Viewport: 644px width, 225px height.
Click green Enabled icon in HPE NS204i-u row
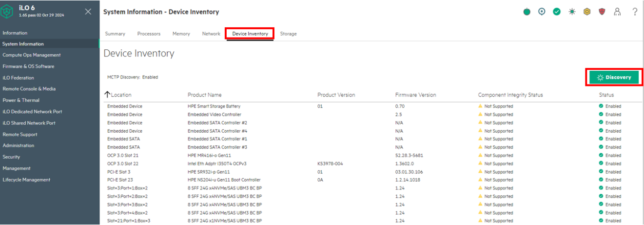pos(601,180)
